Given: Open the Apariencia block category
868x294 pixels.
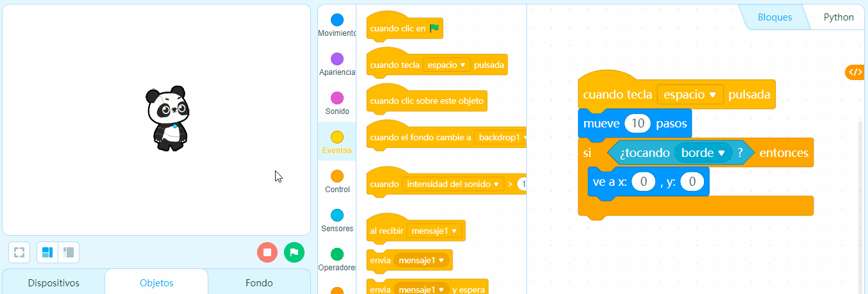Looking at the screenshot, I should coord(337,64).
